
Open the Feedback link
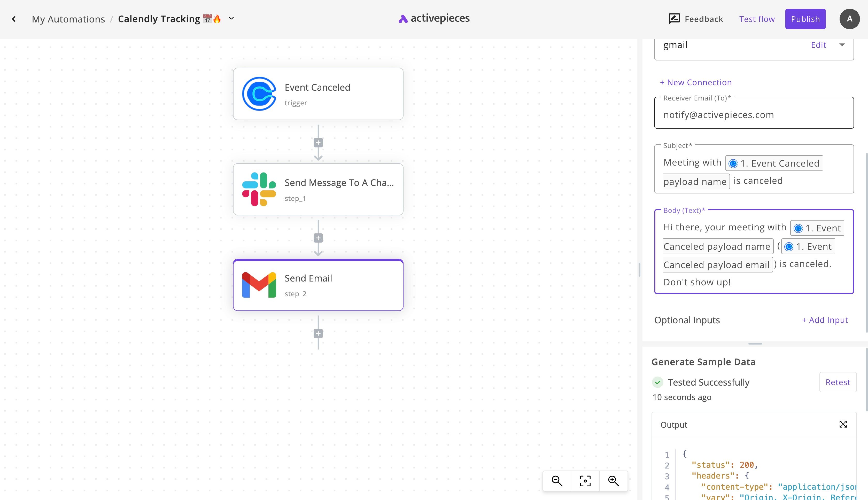tap(696, 19)
